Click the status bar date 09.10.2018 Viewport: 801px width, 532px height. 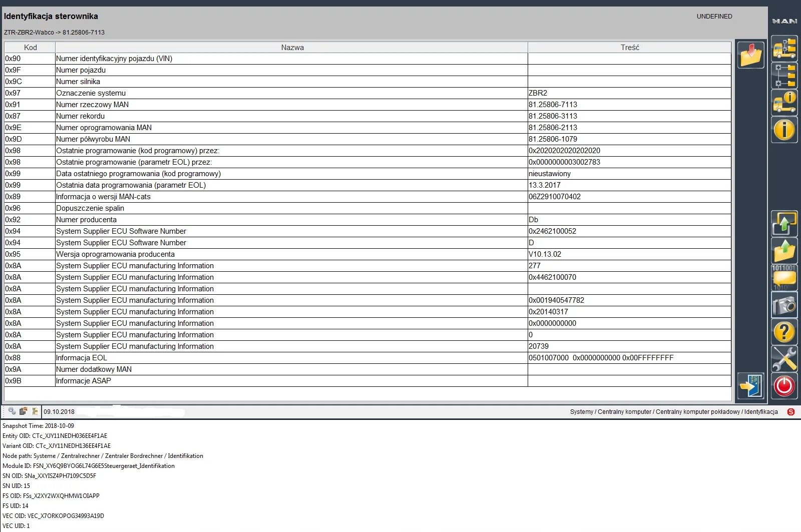pyautogui.click(x=59, y=412)
